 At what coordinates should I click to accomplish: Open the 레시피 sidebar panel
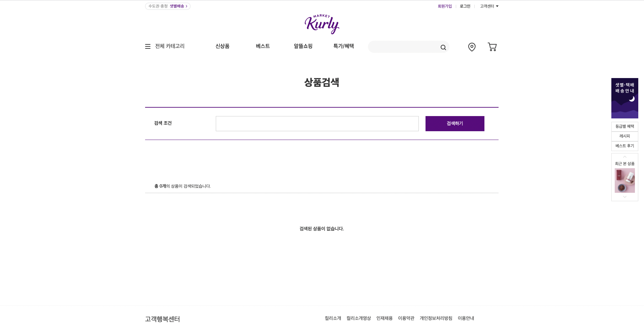[x=624, y=136]
